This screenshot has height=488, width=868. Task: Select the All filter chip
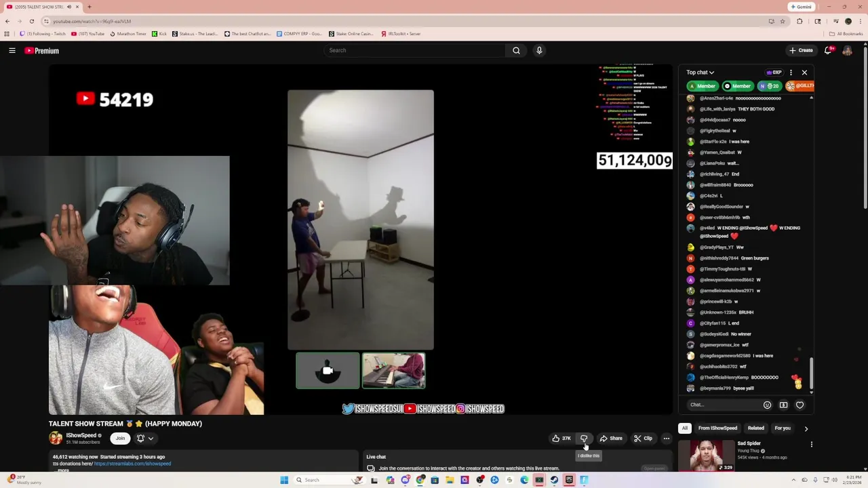(685, 428)
